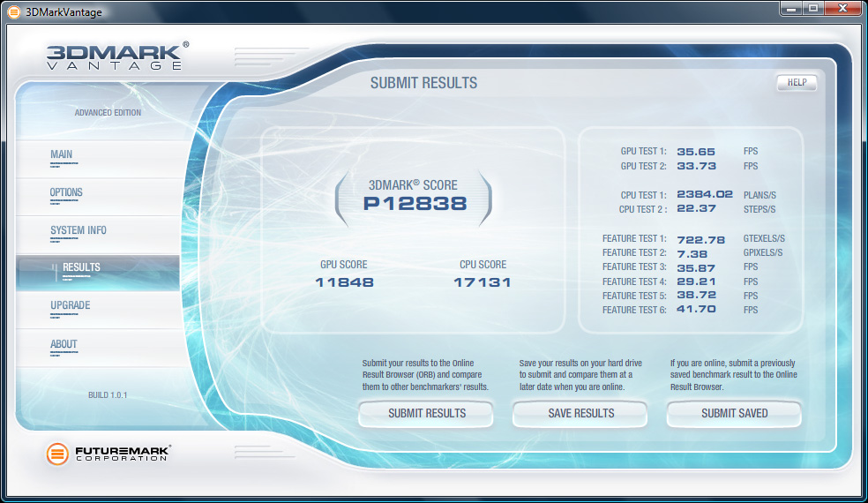Click GPU Test 1 value 35.65
868x503 pixels.
[x=696, y=152]
